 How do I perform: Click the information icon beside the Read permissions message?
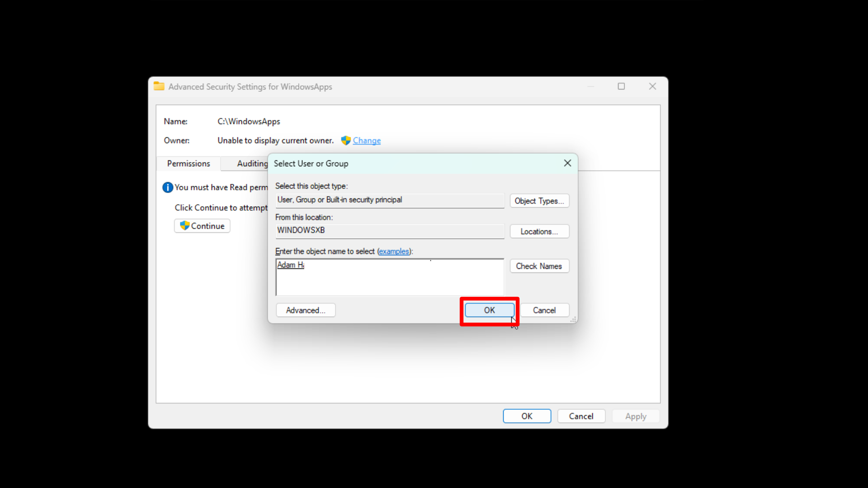coord(167,187)
